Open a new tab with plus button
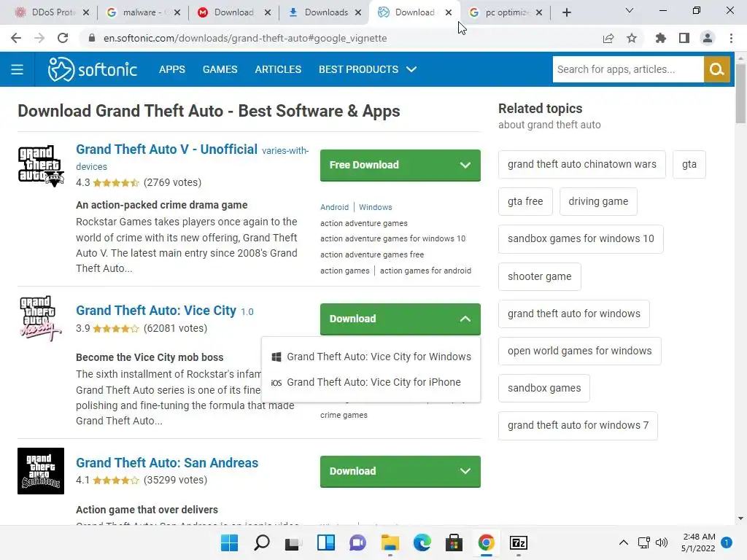This screenshot has height=560, width=747. [566, 12]
